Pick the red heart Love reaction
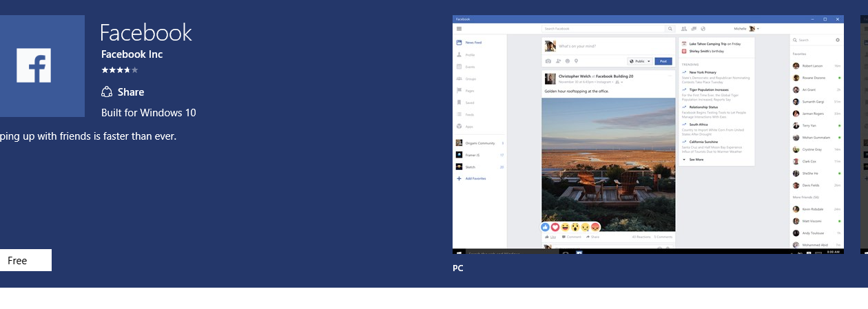The width and height of the screenshot is (868, 309). [x=555, y=227]
